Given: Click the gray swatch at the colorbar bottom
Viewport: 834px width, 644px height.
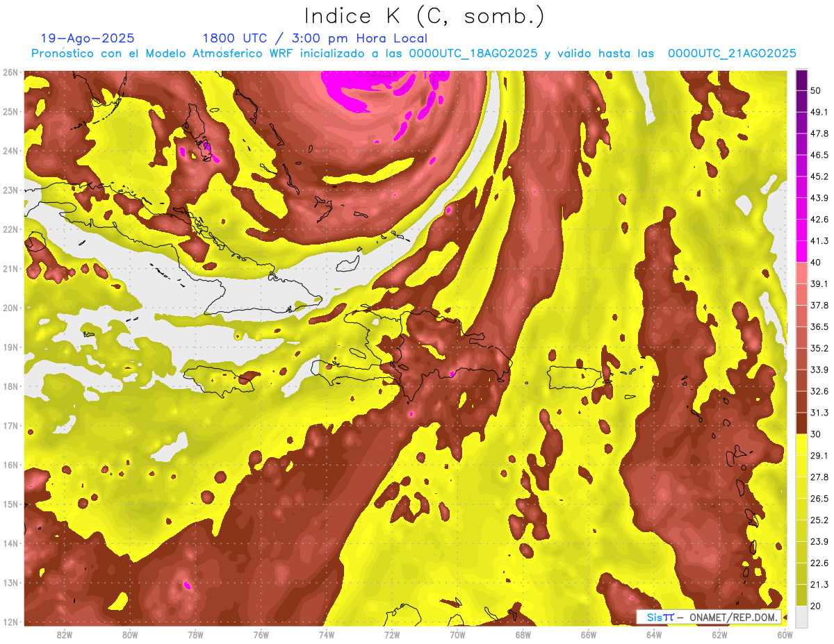Looking at the screenshot, I should coord(801,616).
